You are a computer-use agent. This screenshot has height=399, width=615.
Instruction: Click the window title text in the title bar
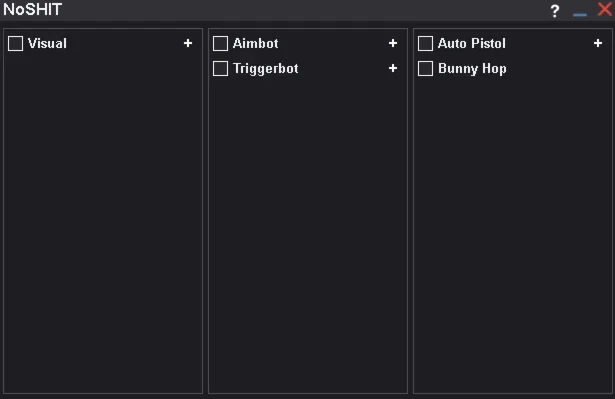coord(33,9)
